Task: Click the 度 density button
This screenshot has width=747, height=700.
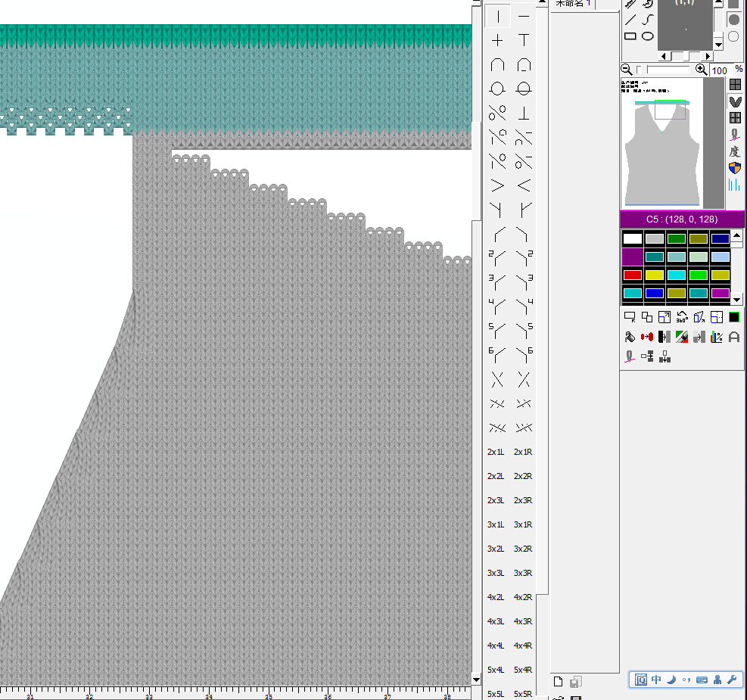Action: tap(735, 151)
